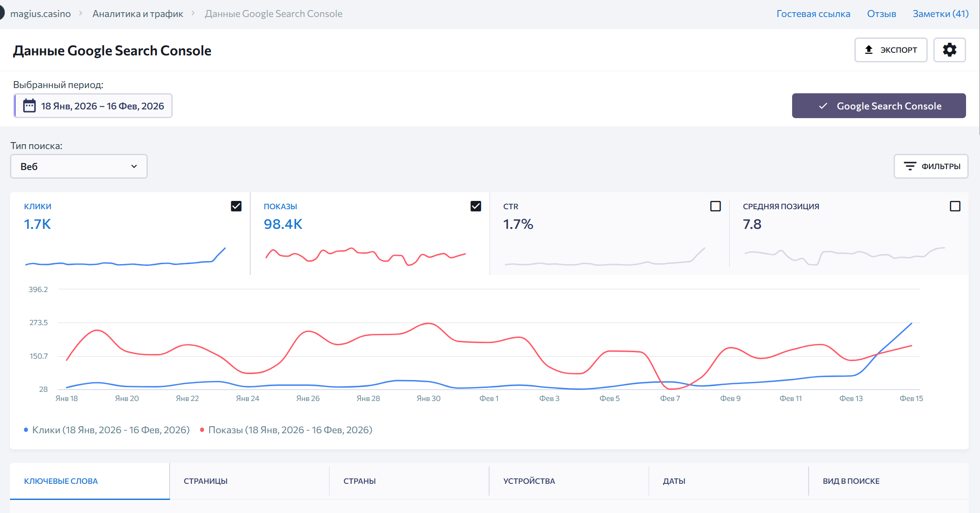
Task: Switch to the Страницы tab
Action: [205, 481]
